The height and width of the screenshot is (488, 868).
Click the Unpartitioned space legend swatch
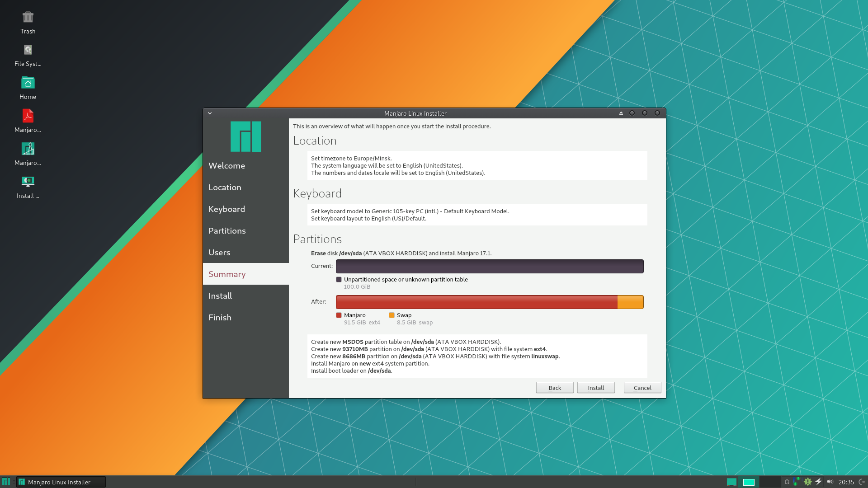(x=339, y=280)
